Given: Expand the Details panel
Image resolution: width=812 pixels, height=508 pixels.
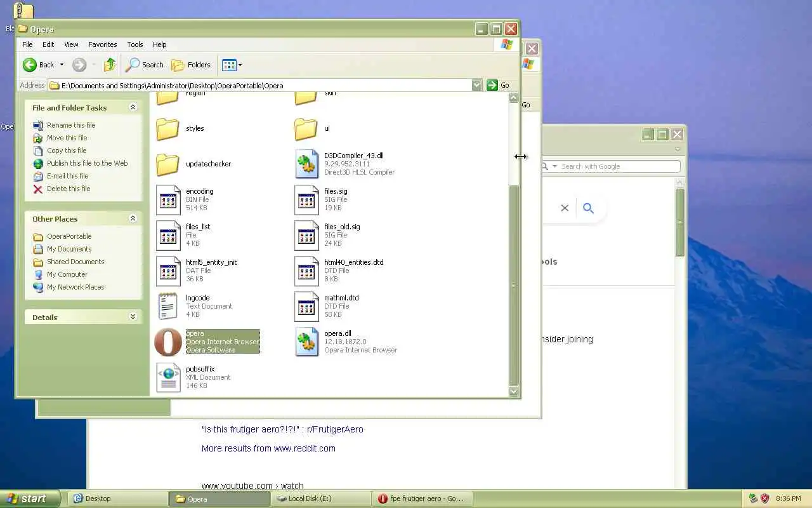Looking at the screenshot, I should click(x=133, y=317).
